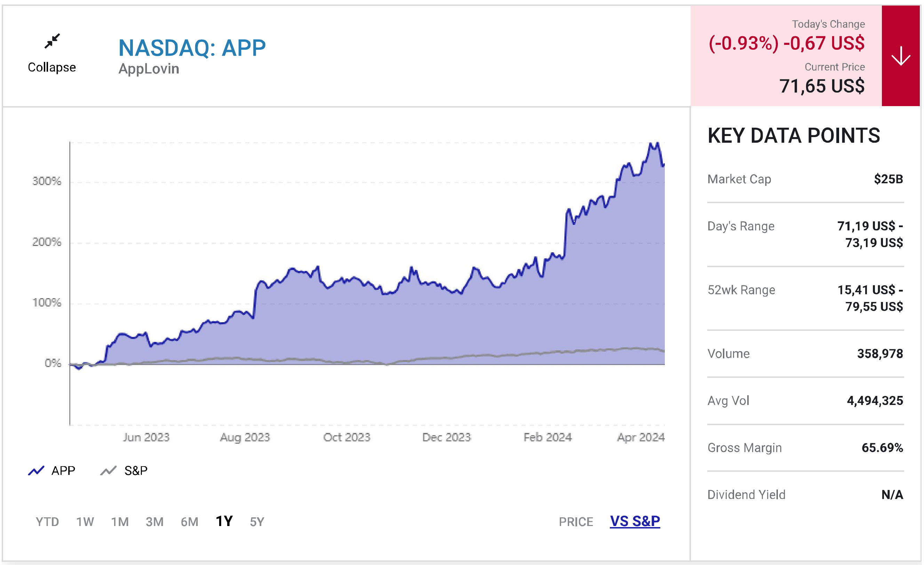This screenshot has width=924, height=565.
Task: Click the Day's Range label
Action: pyautogui.click(x=741, y=226)
